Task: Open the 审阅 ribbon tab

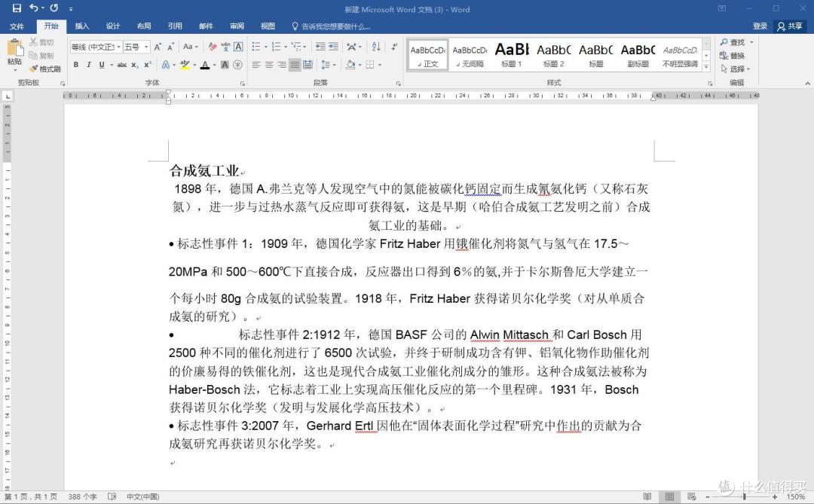Action: [x=237, y=26]
